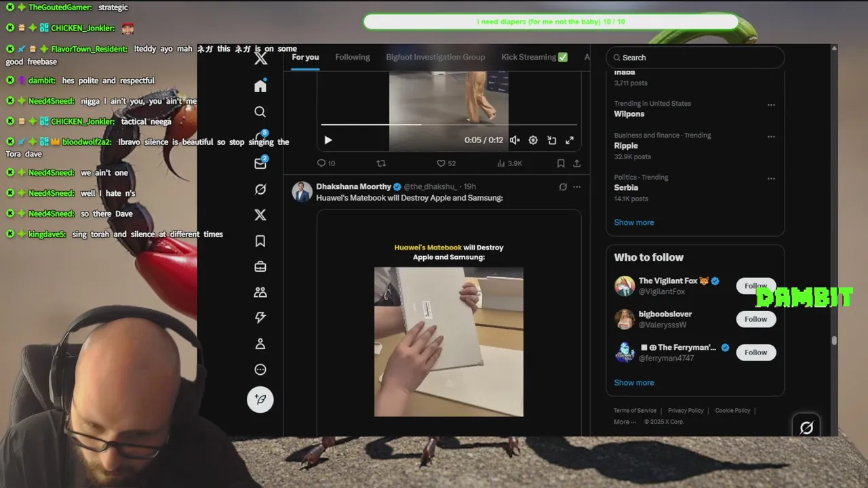
Task: Click Dhakshana Moorthy's display name
Action: click(x=353, y=186)
